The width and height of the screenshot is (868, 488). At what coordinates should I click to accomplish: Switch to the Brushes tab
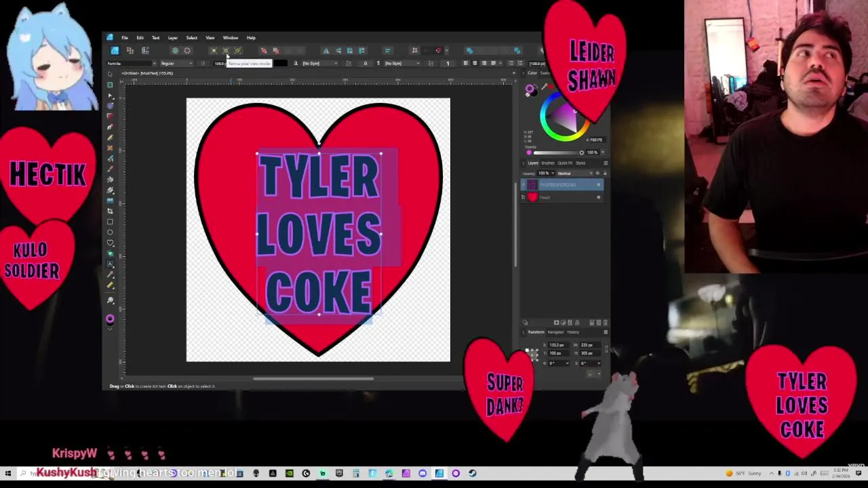pos(548,163)
